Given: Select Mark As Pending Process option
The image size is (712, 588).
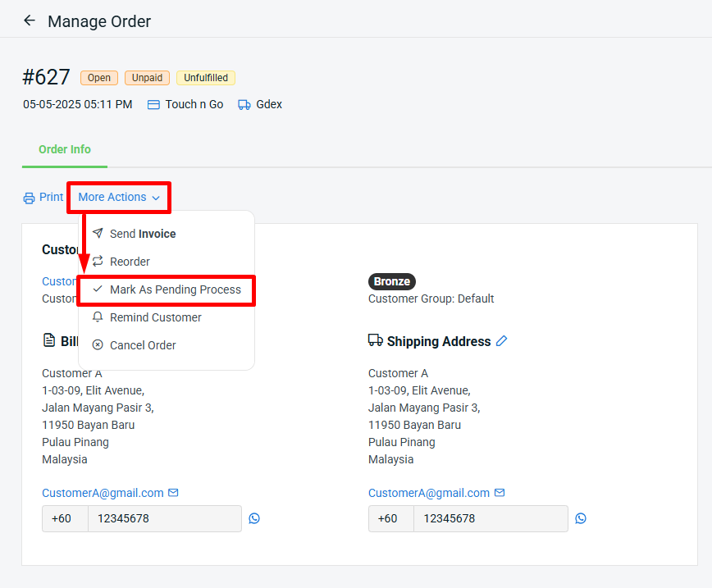Looking at the screenshot, I should [x=175, y=289].
